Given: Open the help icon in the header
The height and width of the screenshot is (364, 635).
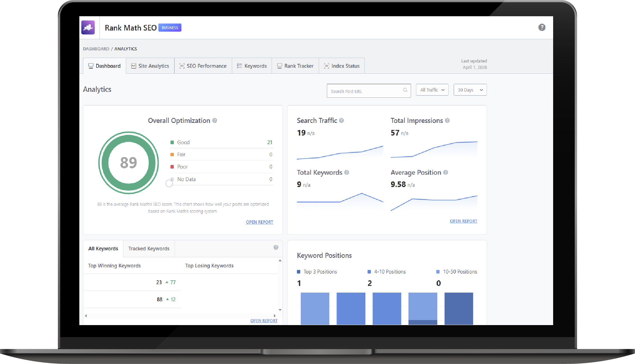Looking at the screenshot, I should 542,27.
